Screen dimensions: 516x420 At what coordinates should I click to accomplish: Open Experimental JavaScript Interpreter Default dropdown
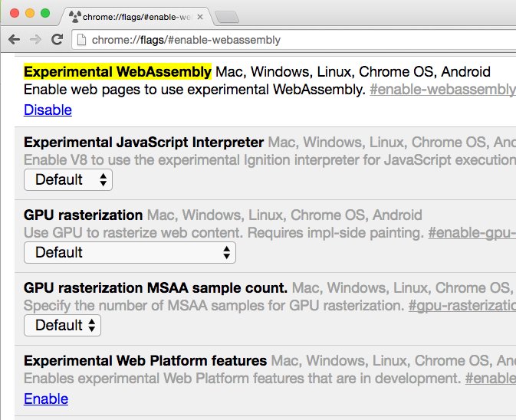coord(68,180)
